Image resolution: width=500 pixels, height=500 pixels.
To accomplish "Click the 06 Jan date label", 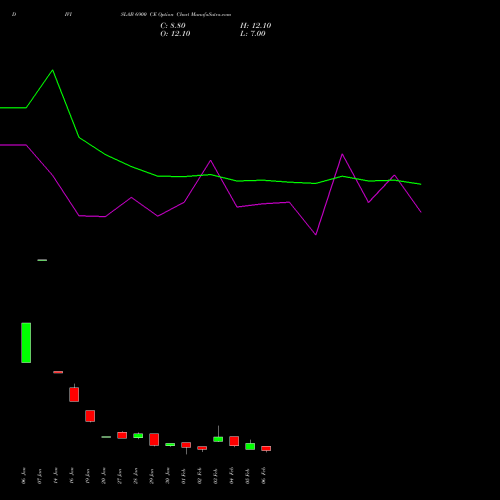I will [x=23, y=476].
